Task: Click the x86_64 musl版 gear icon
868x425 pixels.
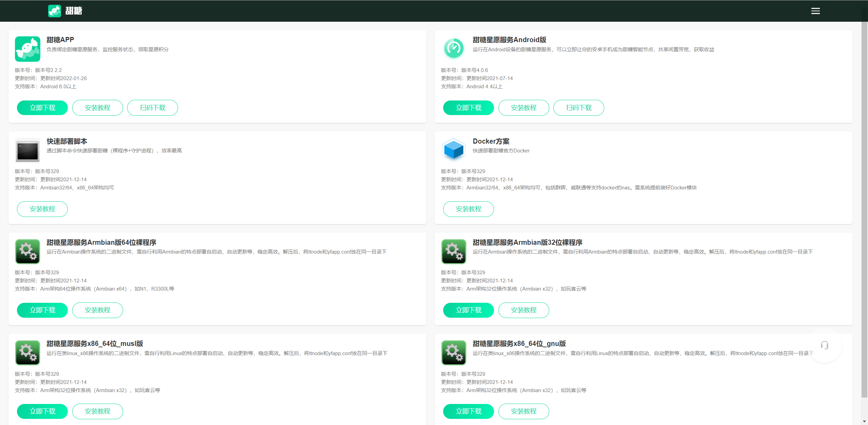Action: point(27,353)
